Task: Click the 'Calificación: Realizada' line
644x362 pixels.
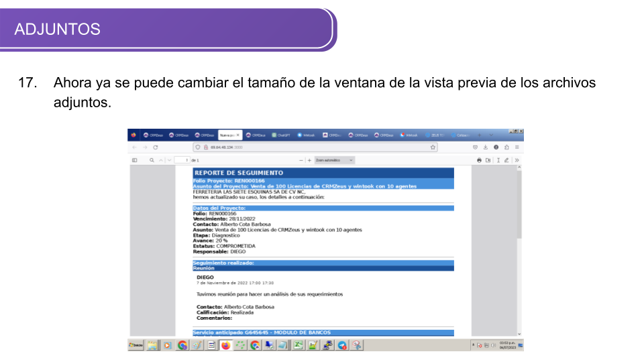Action: pos(225,313)
